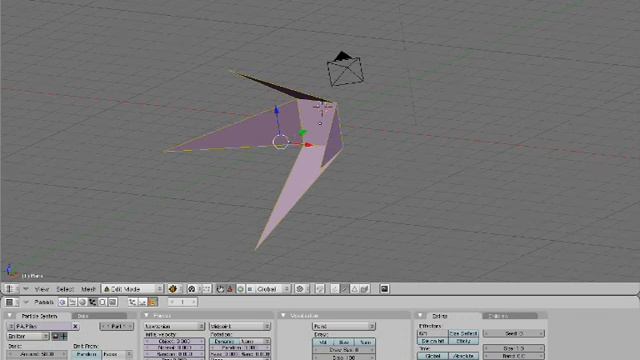640x360 pixels.
Task: Click the pivot point icon in 3D header
Action: [191, 289]
